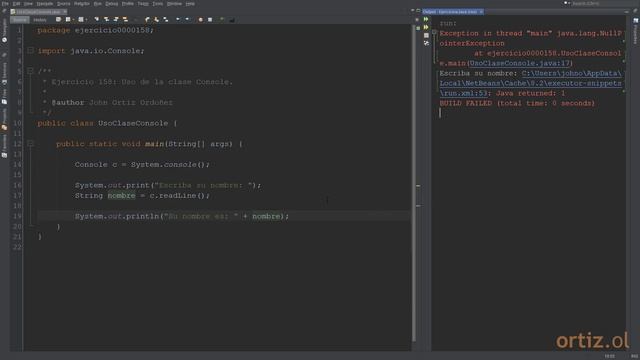Open the Refactor menu
Image resolution: width=640 pixels, height=360 pixels.
click(x=82, y=4)
